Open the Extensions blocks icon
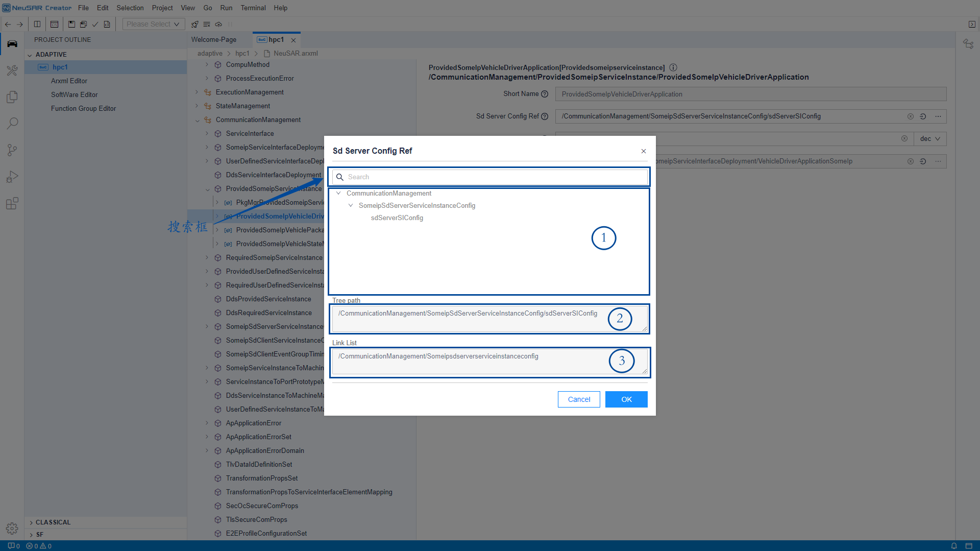Viewport: 980px width, 551px height. pyautogui.click(x=12, y=204)
